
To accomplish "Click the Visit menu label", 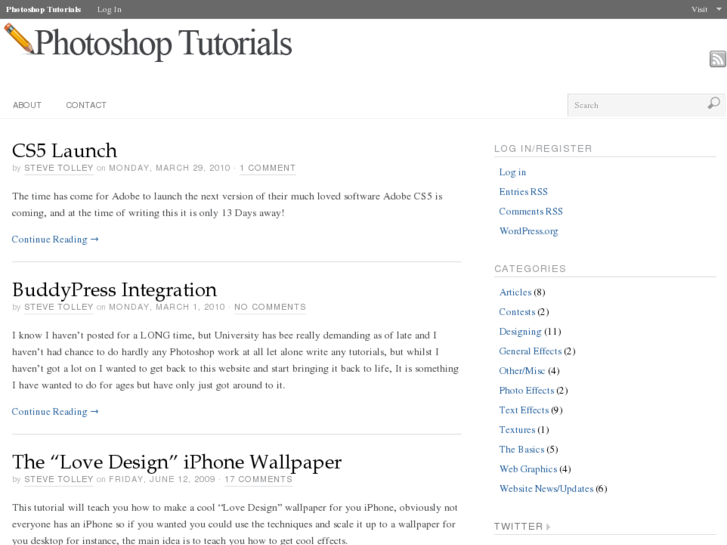I will tap(699, 9).
